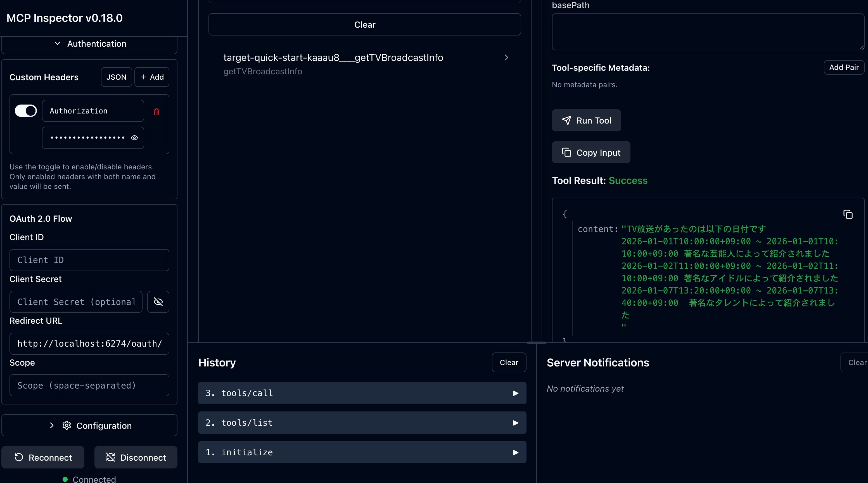Click into the Client ID input field
This screenshot has height=483, width=868.
pyautogui.click(x=89, y=260)
